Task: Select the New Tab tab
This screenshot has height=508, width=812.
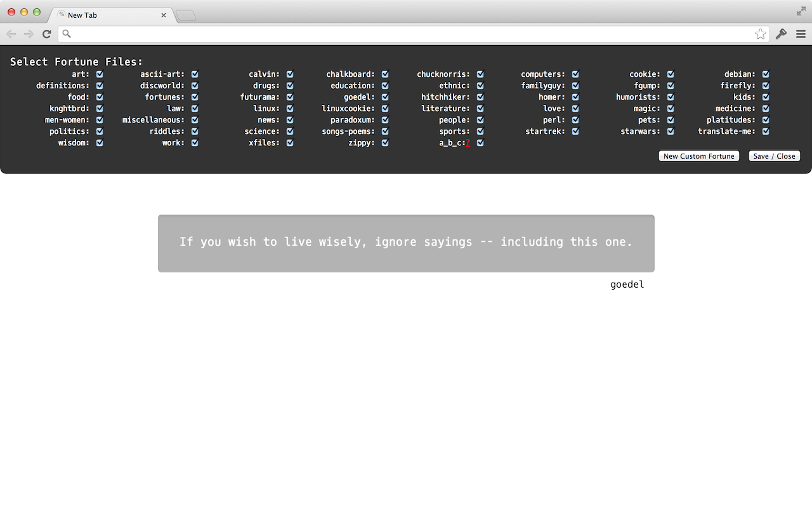Action: (x=111, y=15)
